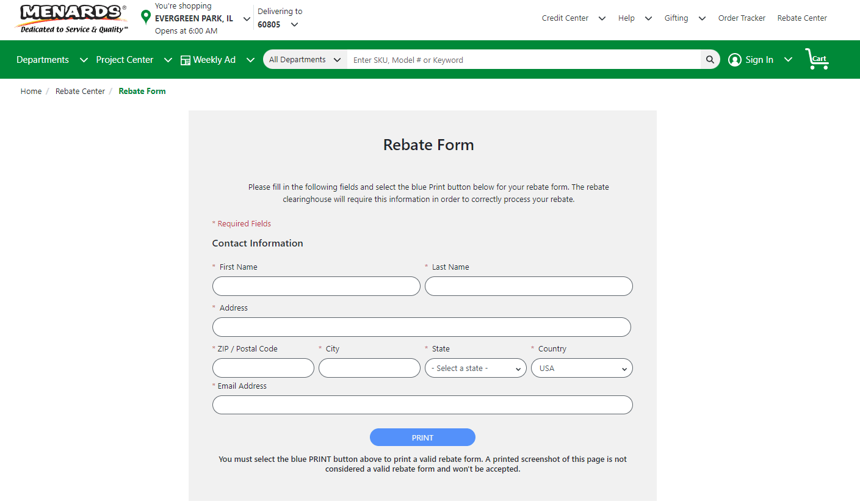Expand the EVERGREEN PARK store selector chevron
Image resolution: width=860 pixels, height=504 pixels.
tap(247, 18)
